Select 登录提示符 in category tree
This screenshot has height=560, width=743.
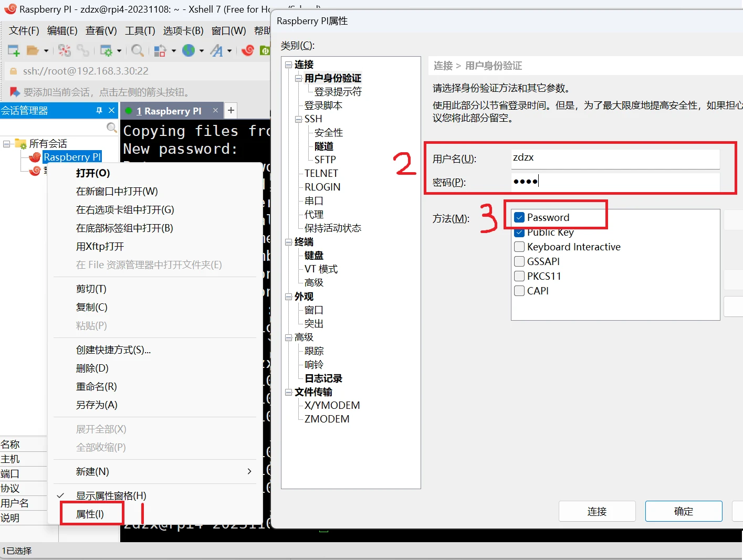coord(338,91)
